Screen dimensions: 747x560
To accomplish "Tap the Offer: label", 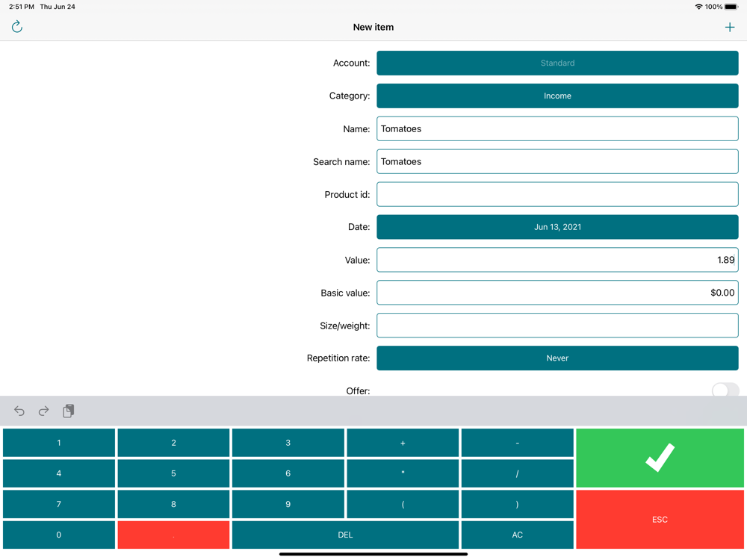I will [358, 391].
